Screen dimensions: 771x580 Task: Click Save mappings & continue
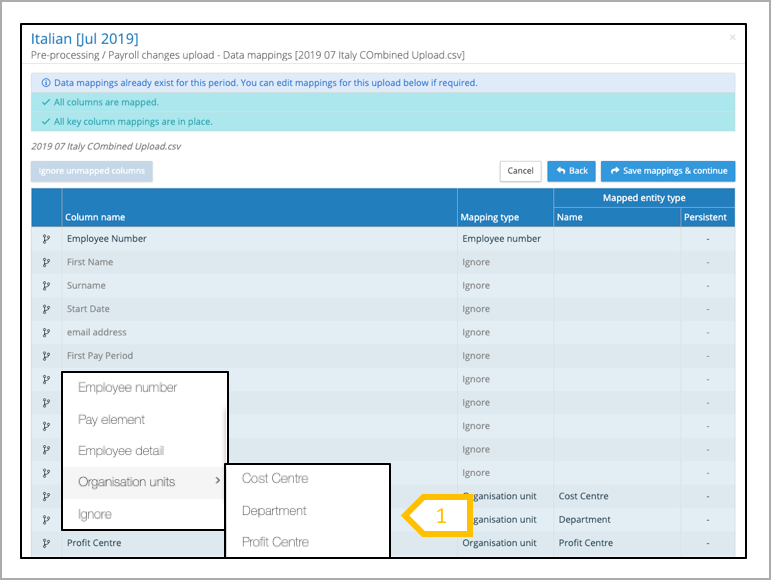coord(668,171)
